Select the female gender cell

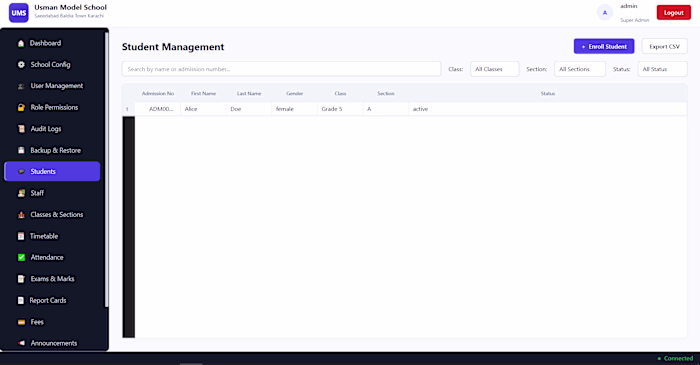[295, 109]
